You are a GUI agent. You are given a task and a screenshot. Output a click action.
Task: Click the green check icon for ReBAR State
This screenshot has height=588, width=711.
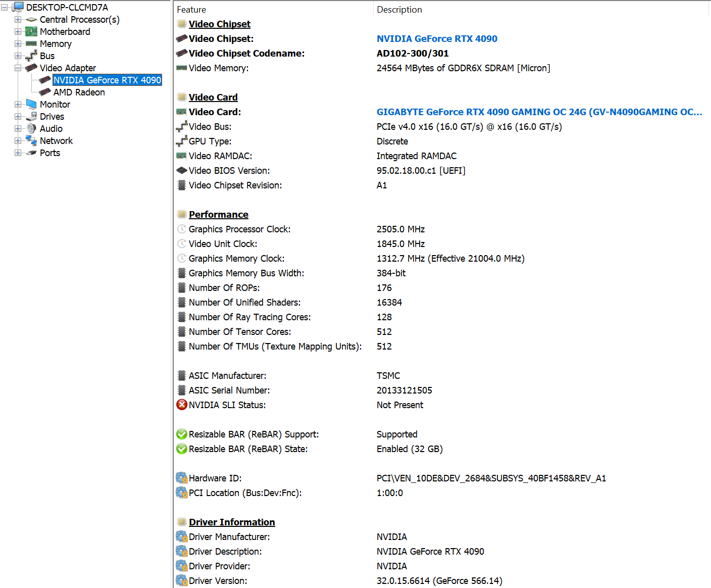point(182,449)
